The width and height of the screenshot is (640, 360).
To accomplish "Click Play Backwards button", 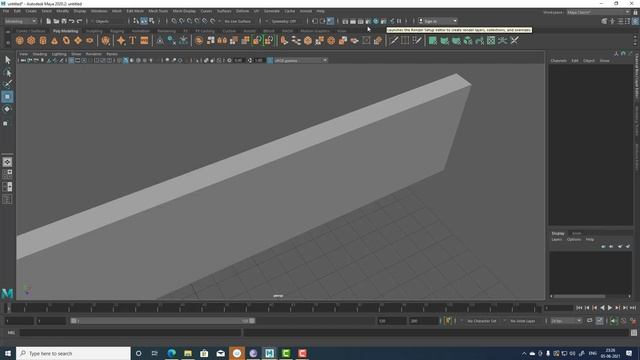I will click(x=602, y=308).
